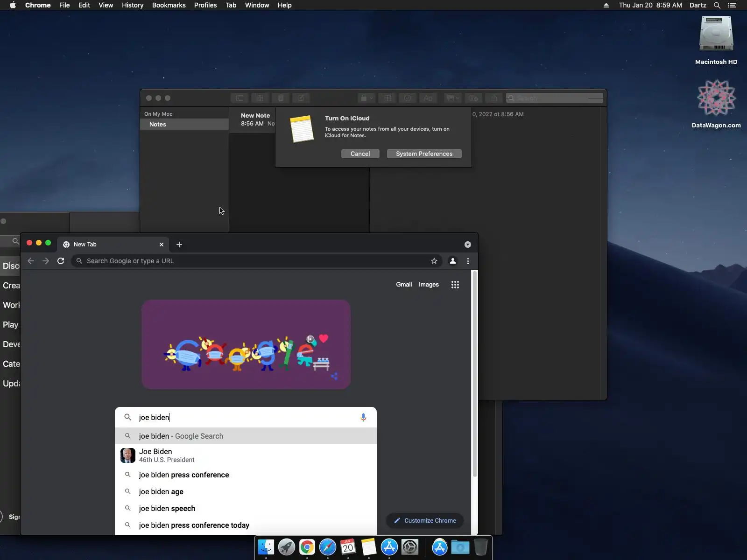747x560 pixels.
Task: Open the File menu
Action: [64, 5]
